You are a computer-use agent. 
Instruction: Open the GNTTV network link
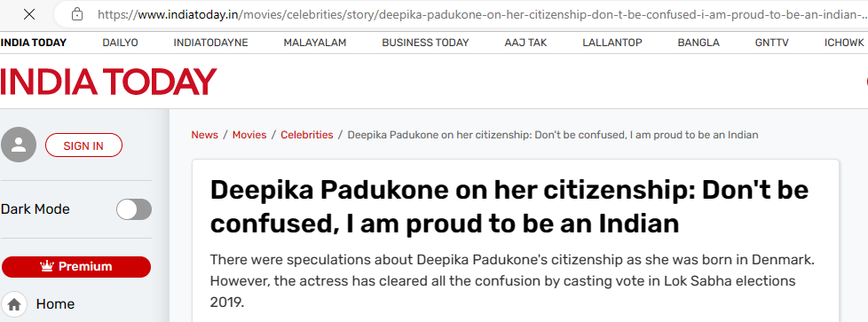[x=771, y=43]
